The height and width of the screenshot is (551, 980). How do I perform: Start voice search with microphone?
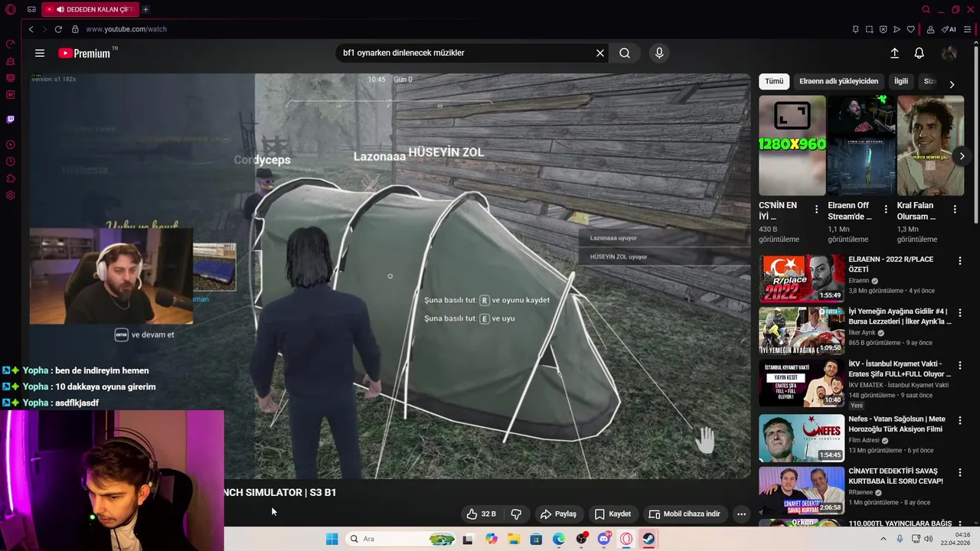[659, 53]
